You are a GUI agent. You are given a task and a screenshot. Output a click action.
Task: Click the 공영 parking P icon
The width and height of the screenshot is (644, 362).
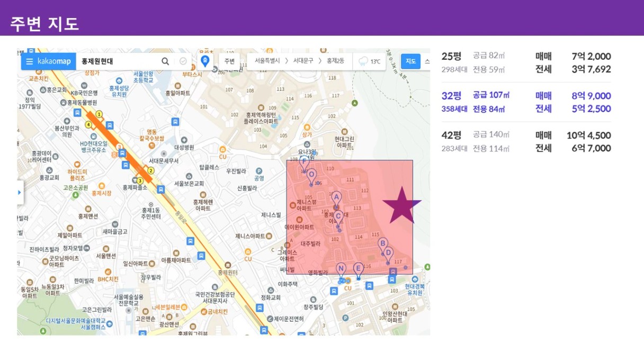(x=259, y=171)
